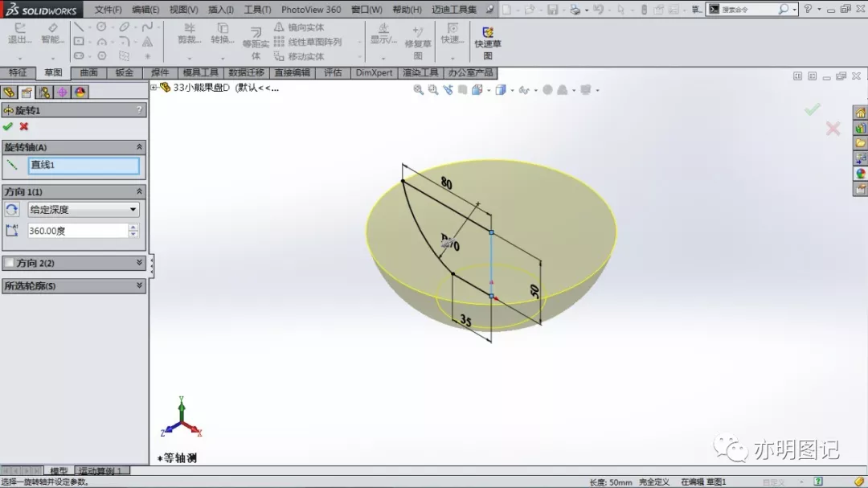Viewport: 868px width, 488px height.
Task: Increase the revolve angle with spinner up
Action: point(133,227)
